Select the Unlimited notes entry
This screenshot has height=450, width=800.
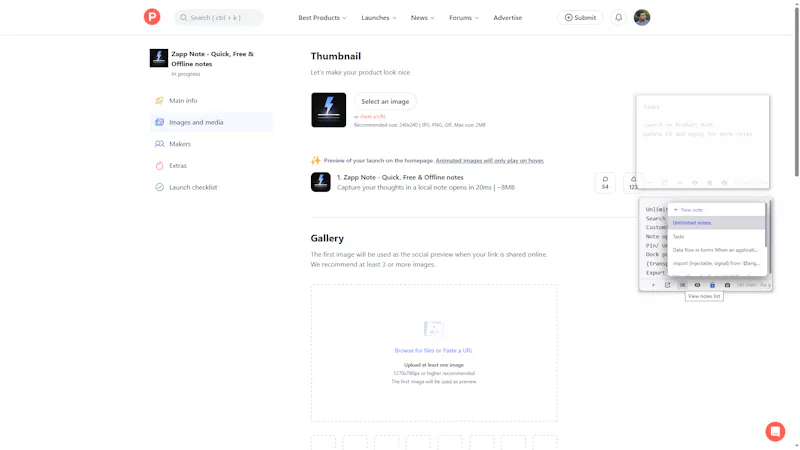[x=716, y=223]
